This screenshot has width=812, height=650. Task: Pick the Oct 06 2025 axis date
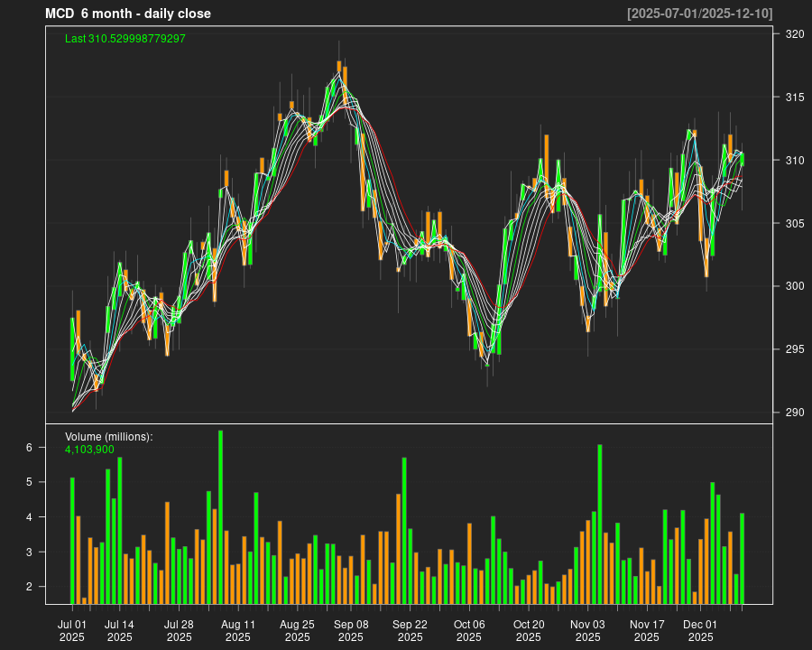469,630
